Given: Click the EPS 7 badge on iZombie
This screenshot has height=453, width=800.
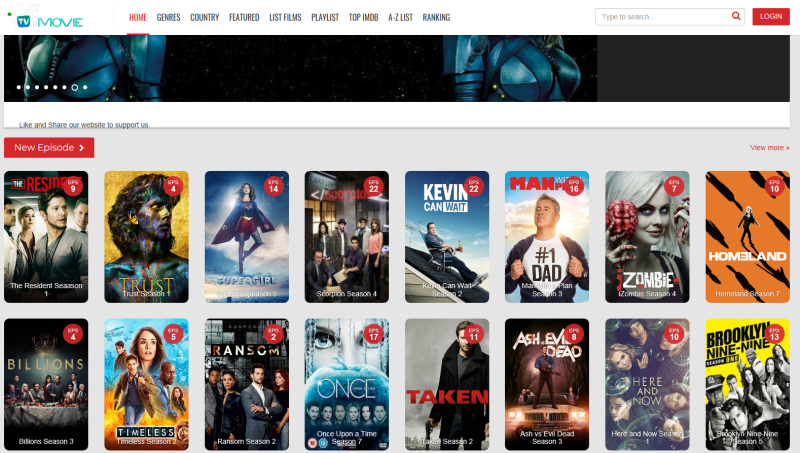Looking at the screenshot, I should click(674, 186).
